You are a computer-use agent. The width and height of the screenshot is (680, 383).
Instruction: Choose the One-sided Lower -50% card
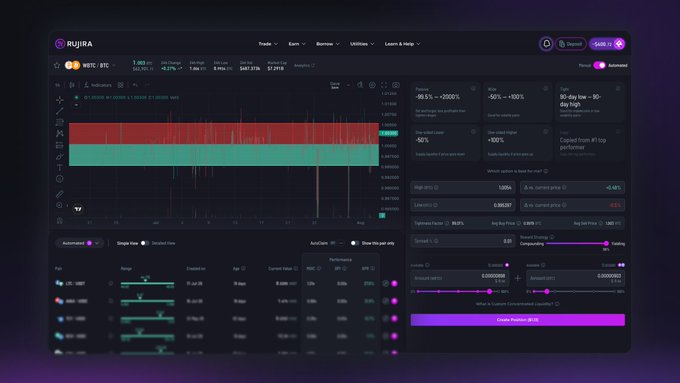point(445,143)
